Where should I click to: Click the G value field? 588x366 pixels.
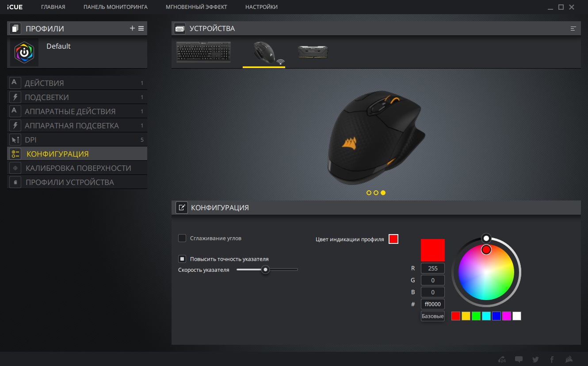[433, 280]
